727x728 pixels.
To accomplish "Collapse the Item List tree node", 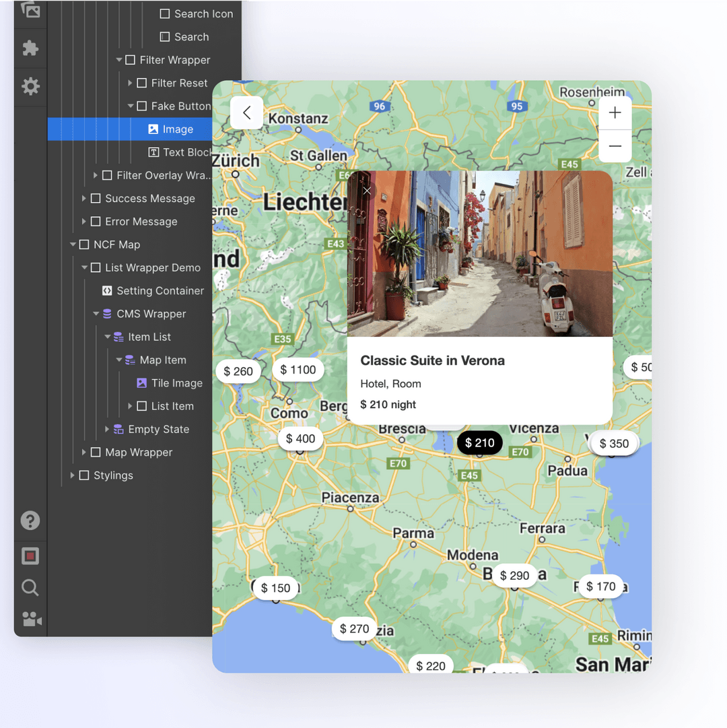I will pos(107,337).
